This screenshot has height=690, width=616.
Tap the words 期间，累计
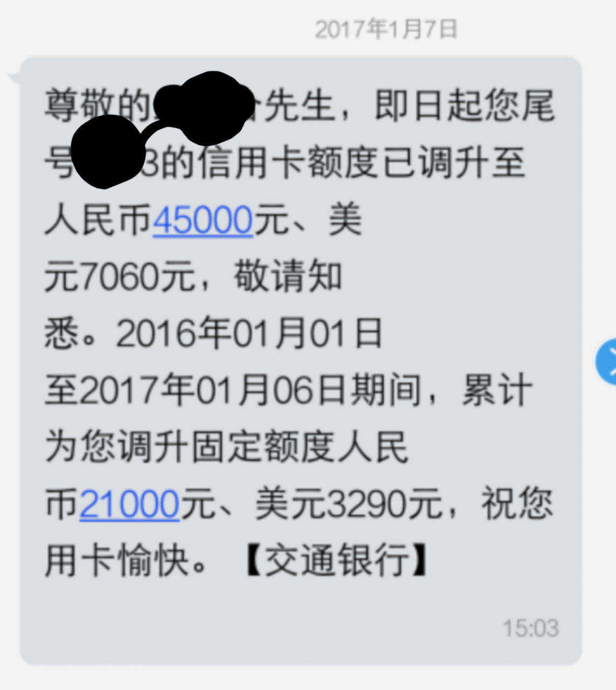tap(441, 390)
